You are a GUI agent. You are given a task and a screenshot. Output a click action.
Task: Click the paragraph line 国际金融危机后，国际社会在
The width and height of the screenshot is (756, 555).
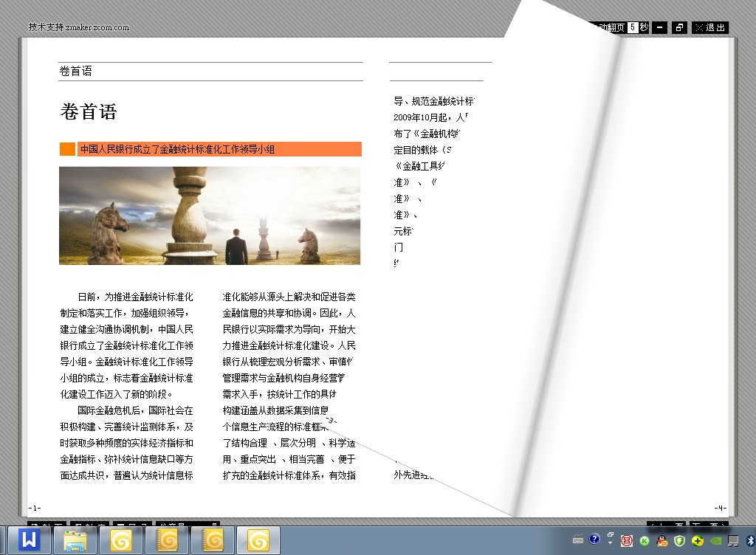coord(135,410)
